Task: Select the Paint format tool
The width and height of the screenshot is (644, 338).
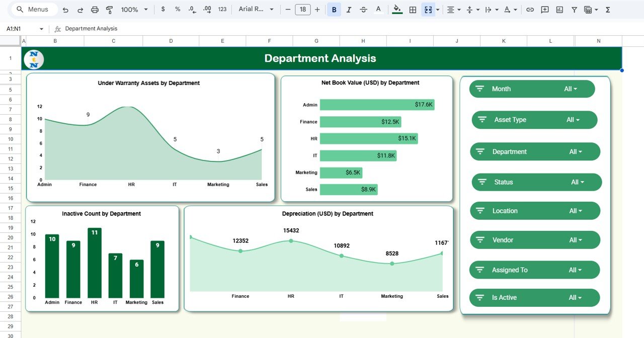Action: [x=109, y=10]
